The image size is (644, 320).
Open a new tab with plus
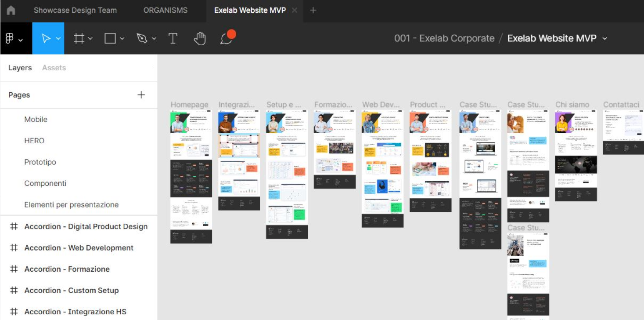pyautogui.click(x=313, y=11)
